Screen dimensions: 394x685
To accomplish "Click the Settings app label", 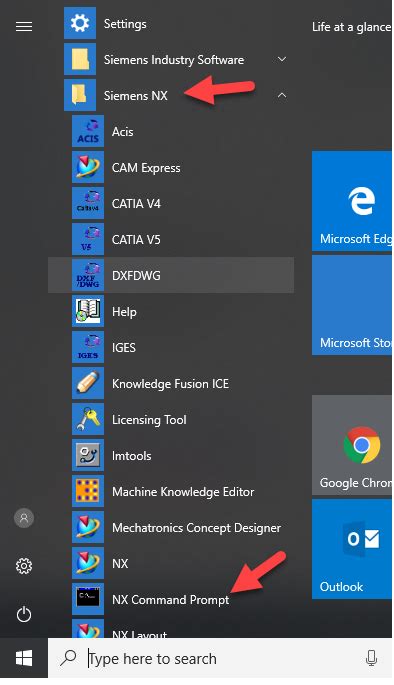I will (x=125, y=24).
